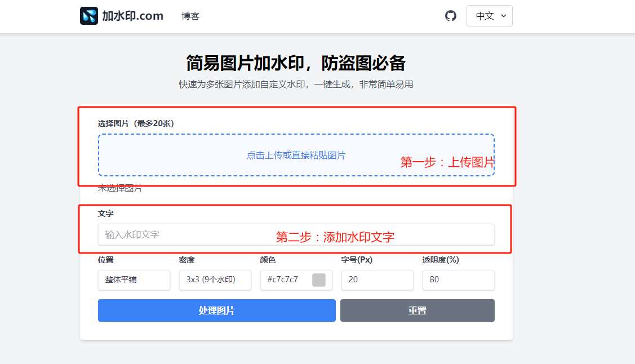Screen dimensions: 635x364
Task: Click the 颜色 field label
Action: (268, 260)
